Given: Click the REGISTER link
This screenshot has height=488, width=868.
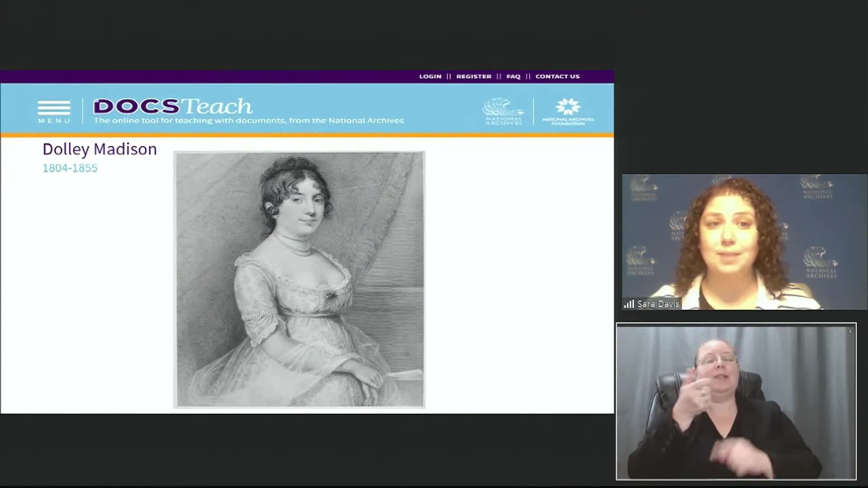Looking at the screenshot, I should click(x=474, y=76).
